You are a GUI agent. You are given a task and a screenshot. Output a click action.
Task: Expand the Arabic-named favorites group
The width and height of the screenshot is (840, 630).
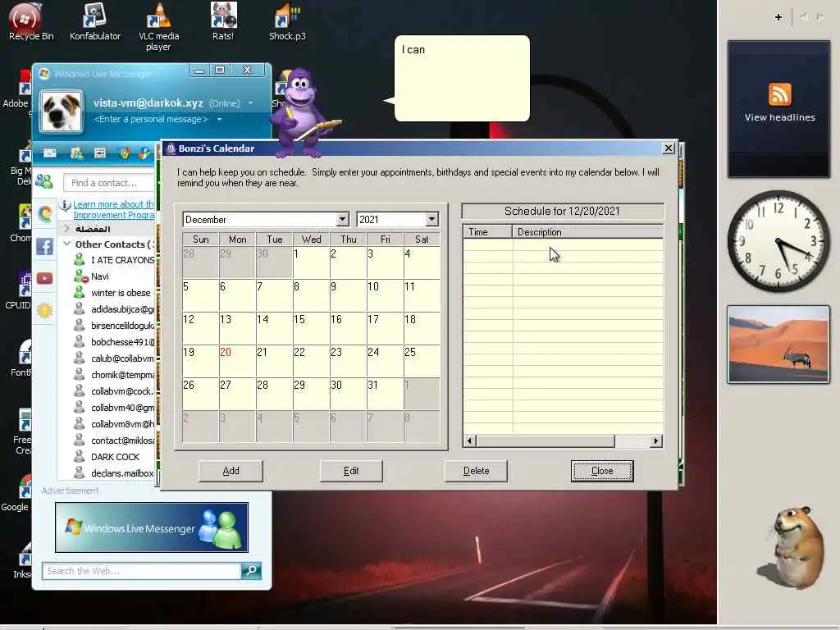pyautogui.click(x=67, y=228)
